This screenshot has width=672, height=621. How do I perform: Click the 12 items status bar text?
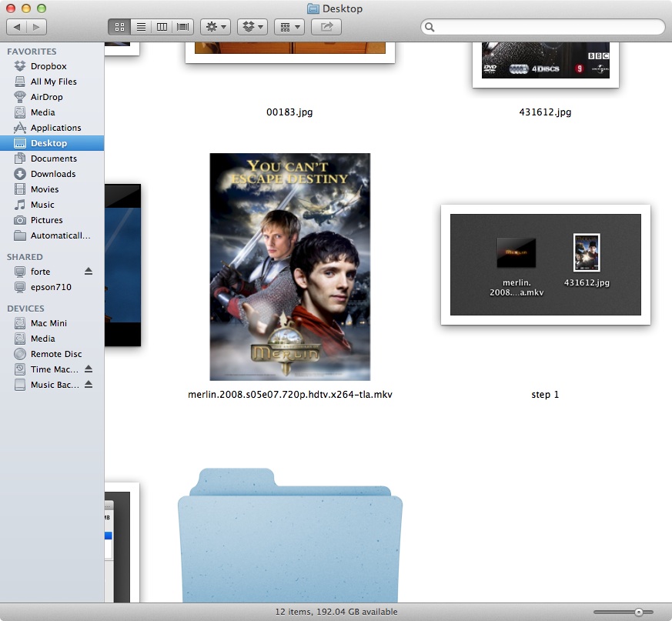[x=336, y=612]
